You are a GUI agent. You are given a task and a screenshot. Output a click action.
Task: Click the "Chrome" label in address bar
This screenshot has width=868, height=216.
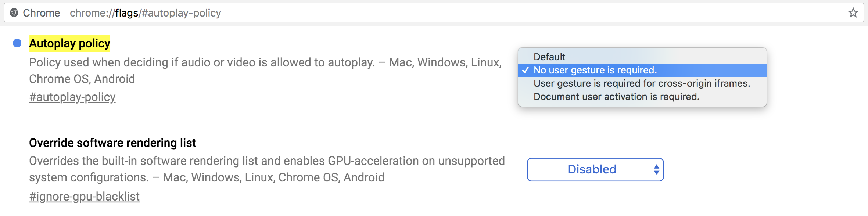pos(41,13)
